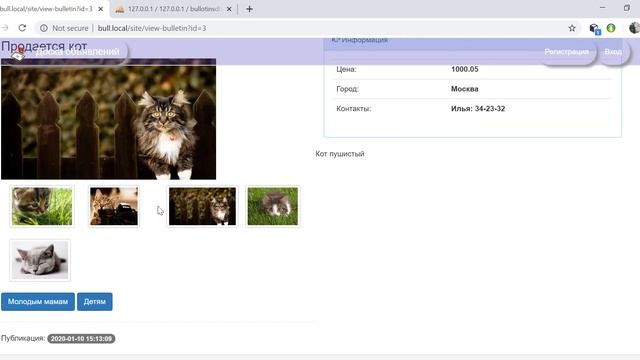Click the description text Кот пушистый
Image resolution: width=640 pixels, height=360 pixels.
(340, 154)
